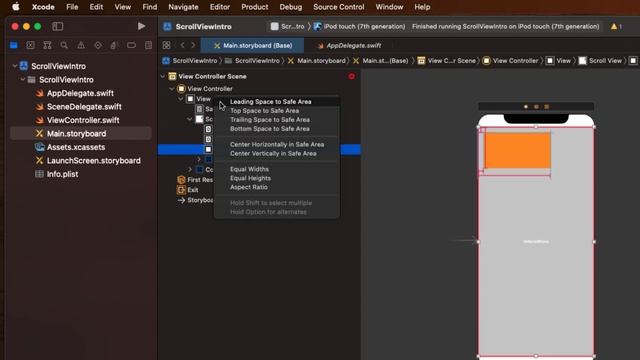This screenshot has height=360, width=640.
Task: Open the Test navigator diamond icon
Action: click(x=98, y=45)
